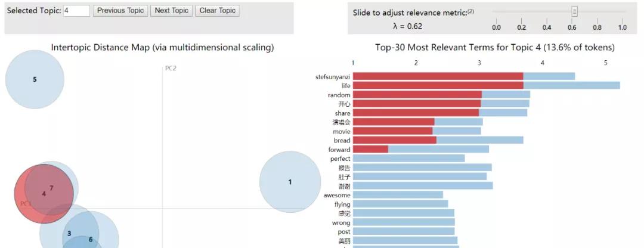644x248 pixels.
Task: Click the number 4 label in the red topic circle
Action: [x=44, y=194]
